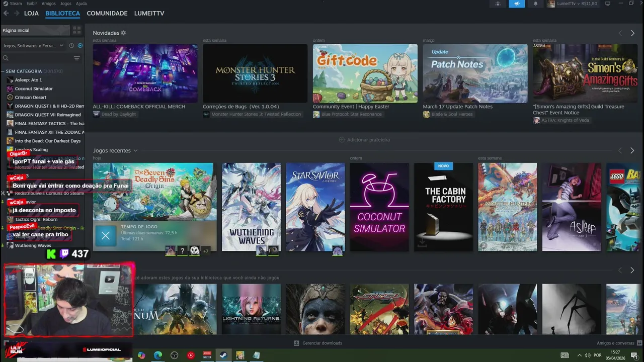This screenshot has height=362, width=644.
Task: Click Gerenciar downloads
Action: coord(318,343)
